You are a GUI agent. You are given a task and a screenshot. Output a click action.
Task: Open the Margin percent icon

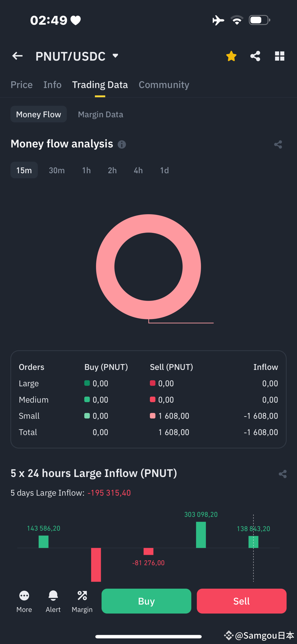(x=82, y=596)
